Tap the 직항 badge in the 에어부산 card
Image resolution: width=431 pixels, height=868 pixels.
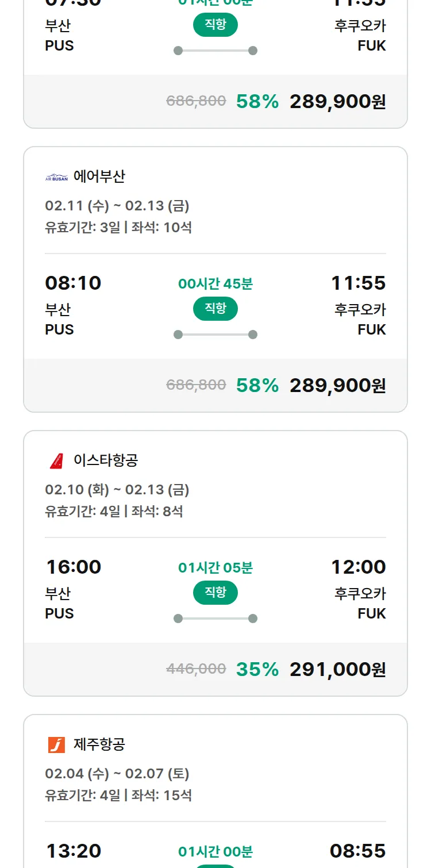[215, 309]
